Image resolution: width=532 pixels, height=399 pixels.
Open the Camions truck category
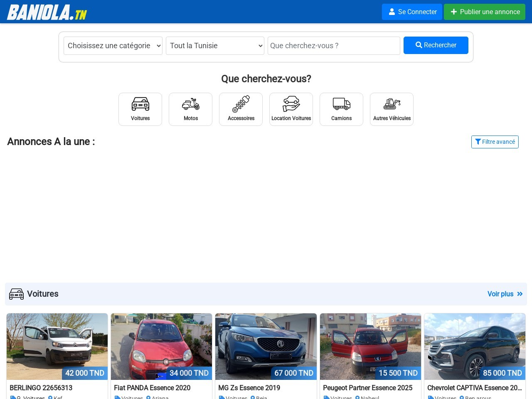(x=341, y=109)
